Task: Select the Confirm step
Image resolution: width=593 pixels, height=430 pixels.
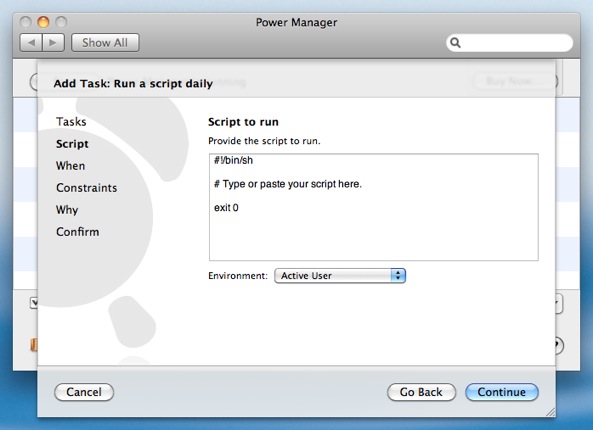Action: (x=78, y=231)
